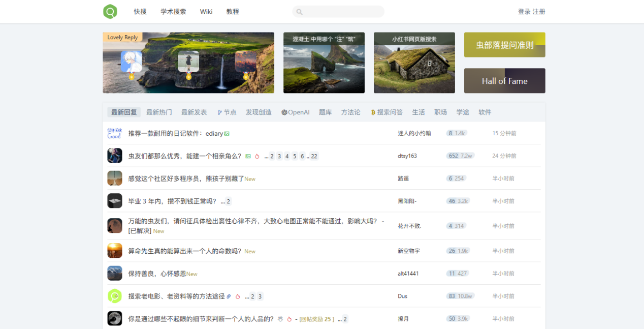This screenshot has height=329, width=644.
Task: Click the 小红书网页版搜索 thumbnail
Action: 414,63
